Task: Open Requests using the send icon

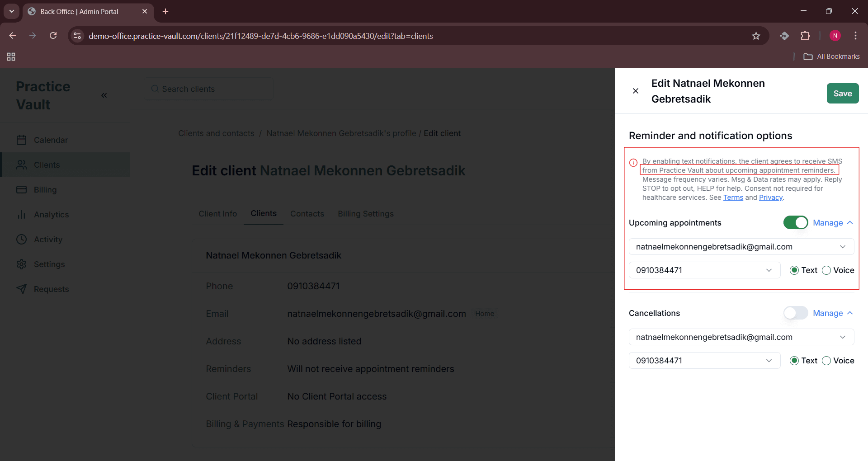Action: [x=22, y=289]
